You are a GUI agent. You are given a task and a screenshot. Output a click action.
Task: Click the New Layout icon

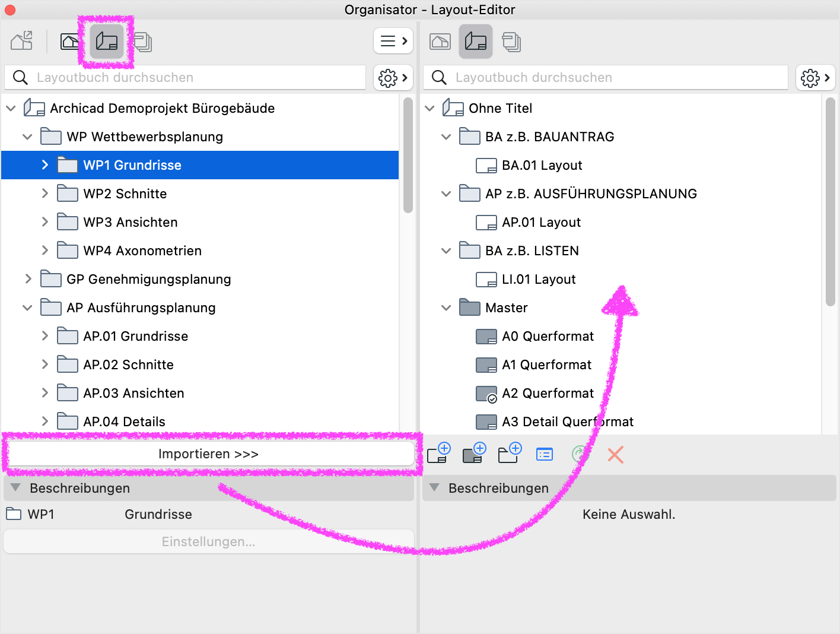[439, 454]
